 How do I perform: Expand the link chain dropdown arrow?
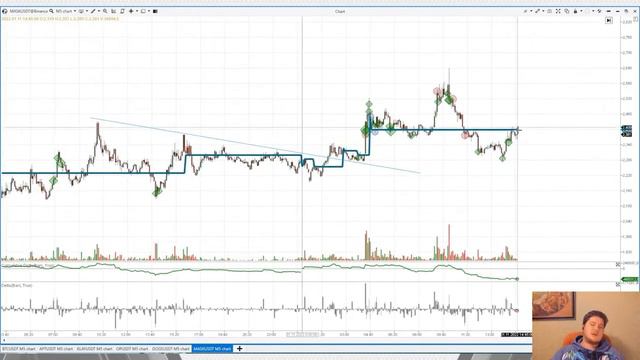coord(543,11)
